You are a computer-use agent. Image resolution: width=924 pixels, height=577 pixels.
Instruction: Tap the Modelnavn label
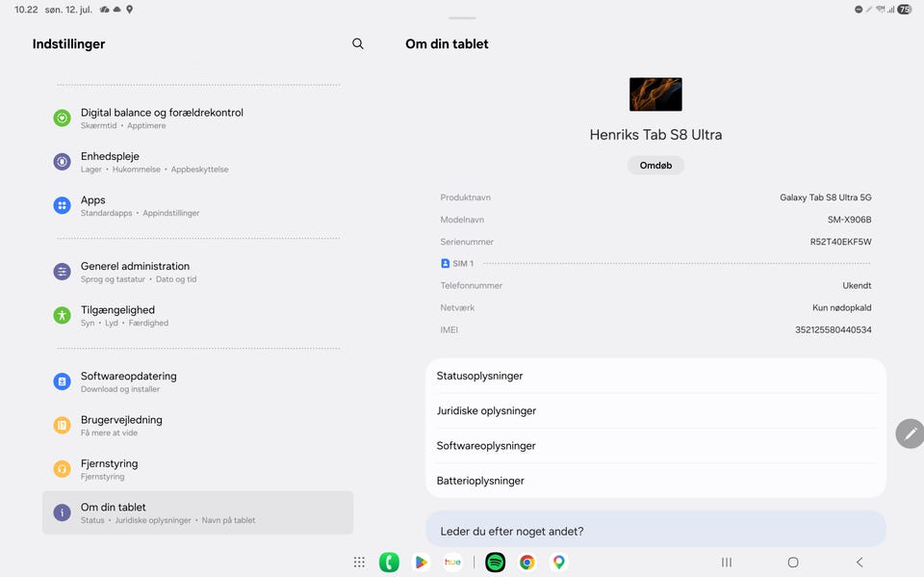coord(462,220)
